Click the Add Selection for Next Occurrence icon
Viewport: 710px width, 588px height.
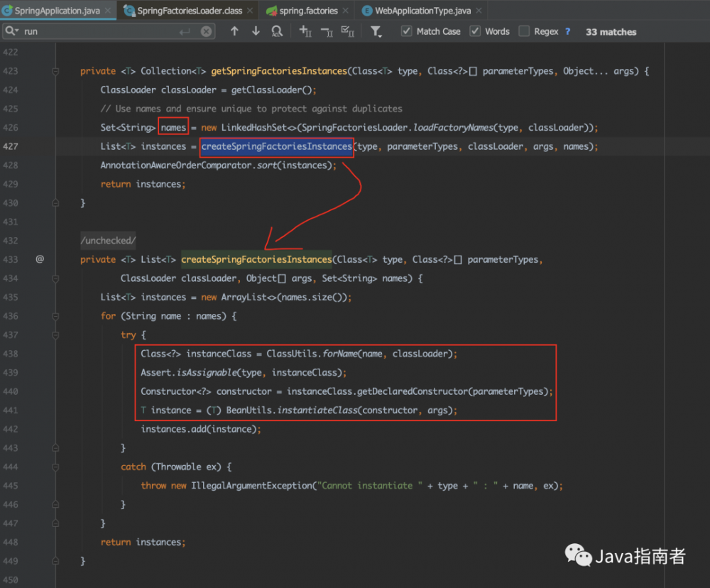305,31
